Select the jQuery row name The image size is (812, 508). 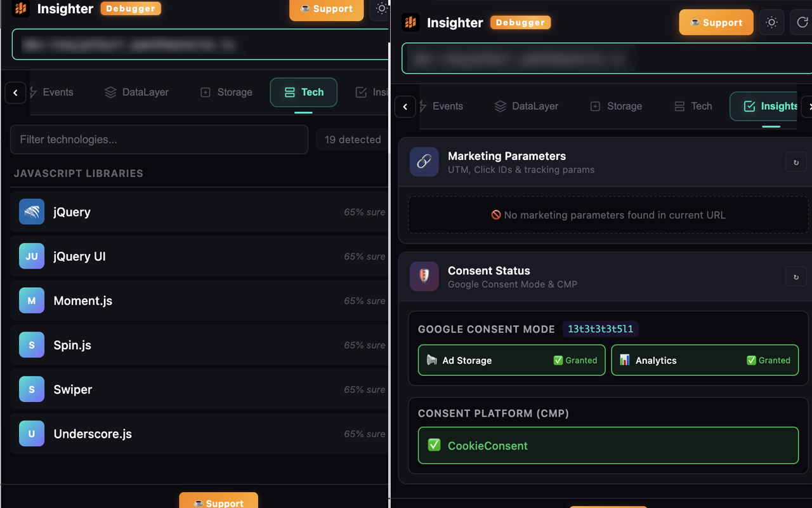click(x=72, y=212)
